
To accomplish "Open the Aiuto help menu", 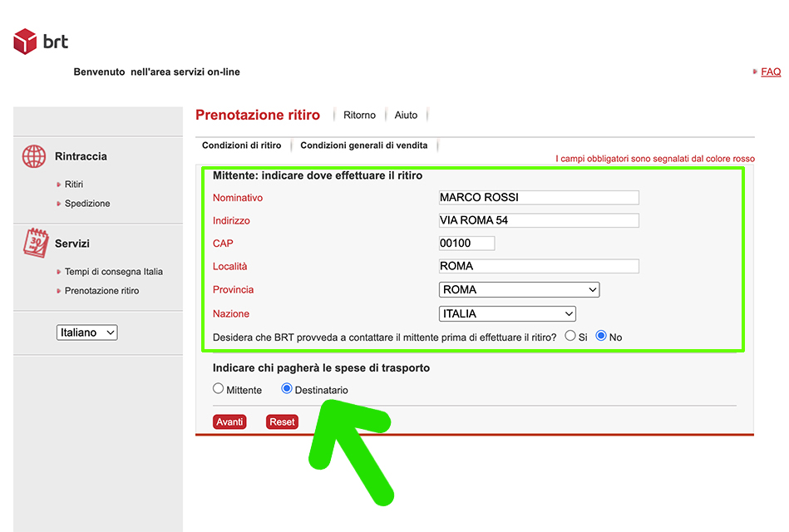I will 406,116.
